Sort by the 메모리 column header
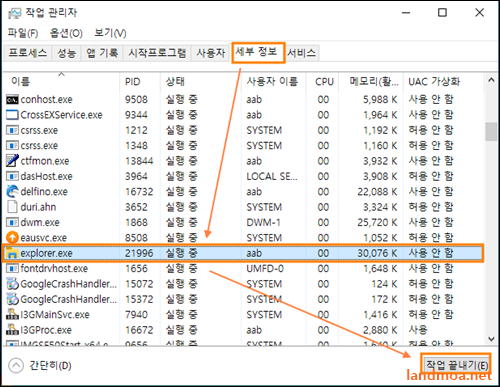 tap(371, 82)
